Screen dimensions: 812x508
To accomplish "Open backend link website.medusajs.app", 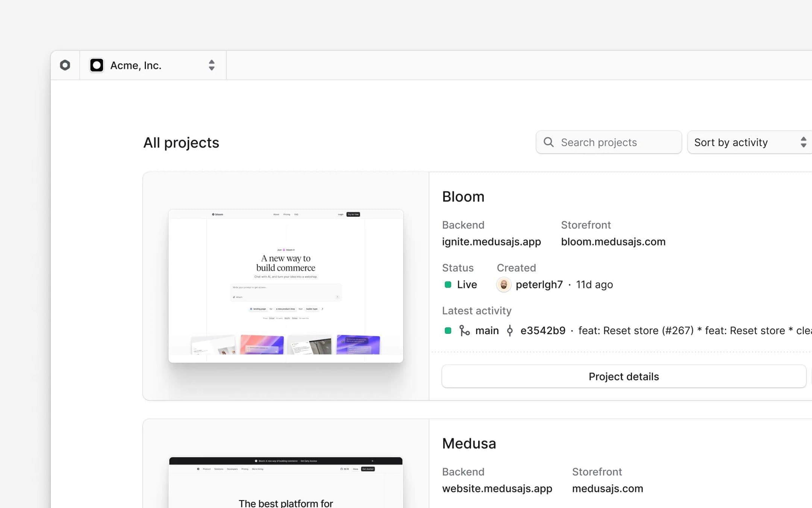I will 497,488.
